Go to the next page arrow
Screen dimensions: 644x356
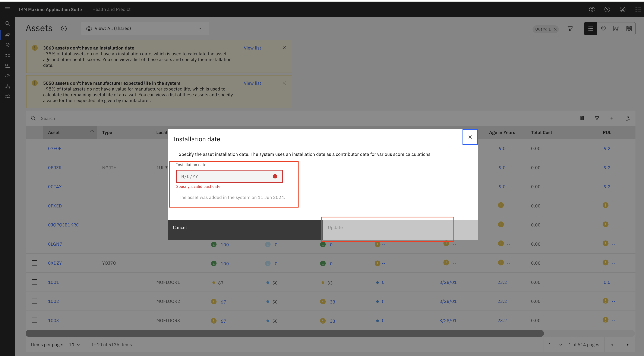click(628, 345)
